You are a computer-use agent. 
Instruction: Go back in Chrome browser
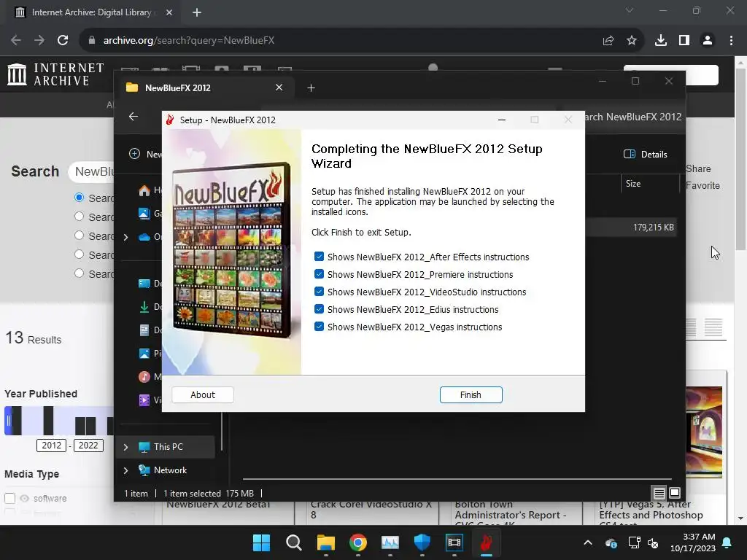(x=16, y=41)
